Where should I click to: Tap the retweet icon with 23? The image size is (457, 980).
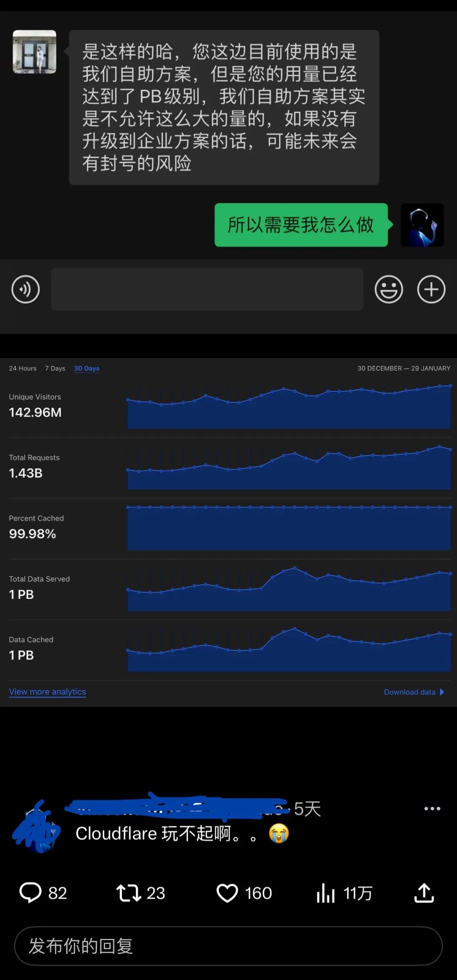pos(129,893)
